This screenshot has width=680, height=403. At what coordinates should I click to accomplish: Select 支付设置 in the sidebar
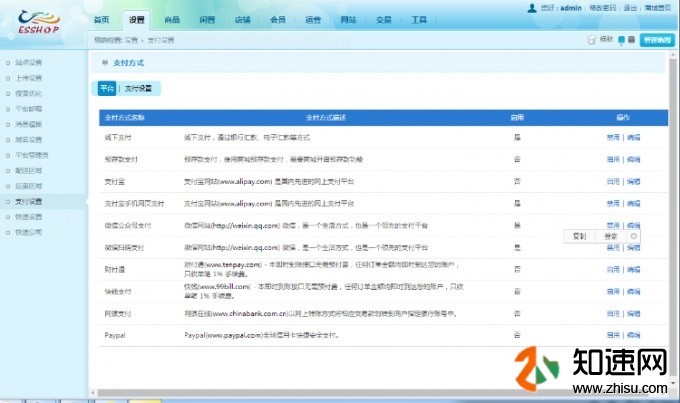29,201
